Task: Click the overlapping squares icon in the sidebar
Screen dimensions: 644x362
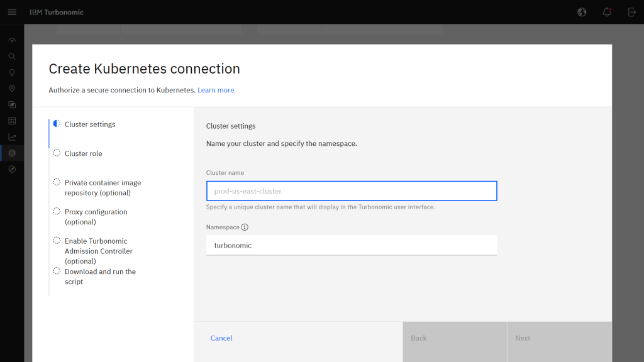Action: tap(12, 105)
